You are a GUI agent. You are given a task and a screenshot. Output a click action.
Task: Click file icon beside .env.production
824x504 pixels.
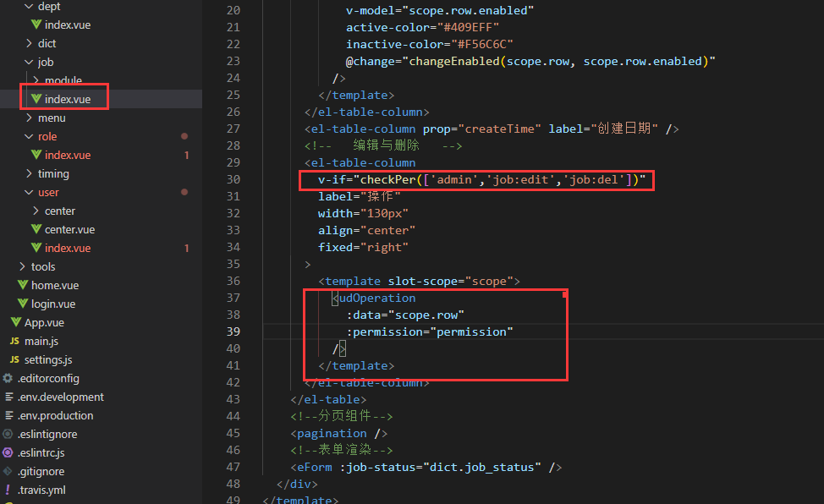point(9,415)
